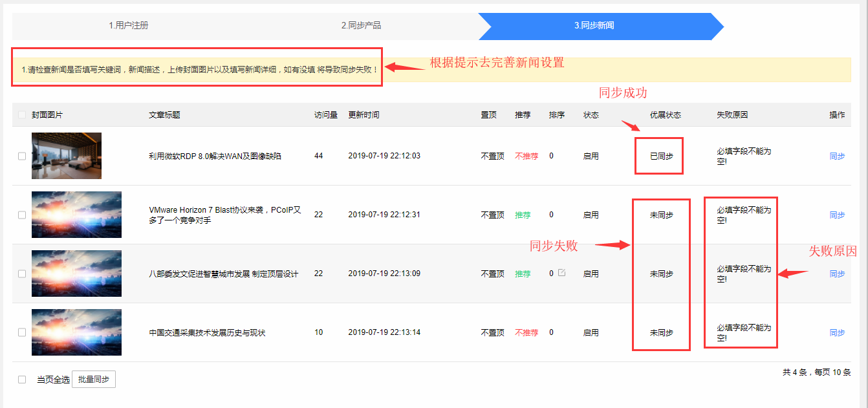Click timestamp 2019-07-19 22:12:31

point(384,215)
